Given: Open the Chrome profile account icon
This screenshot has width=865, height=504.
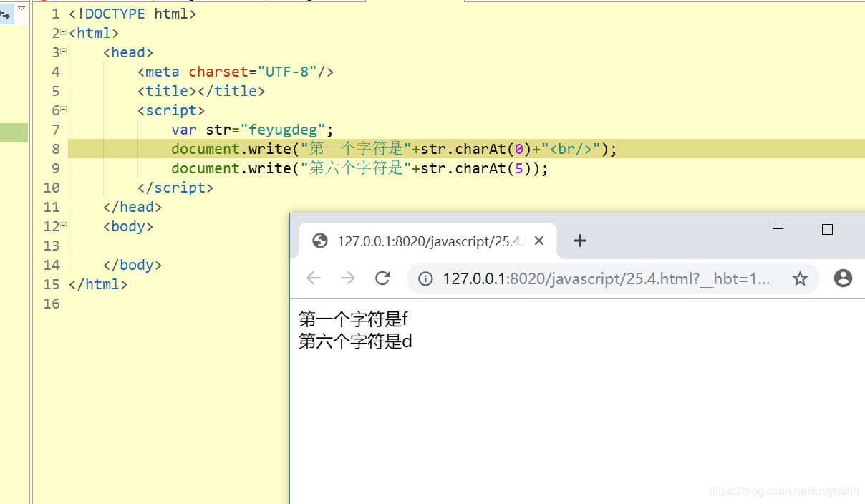Looking at the screenshot, I should [843, 278].
